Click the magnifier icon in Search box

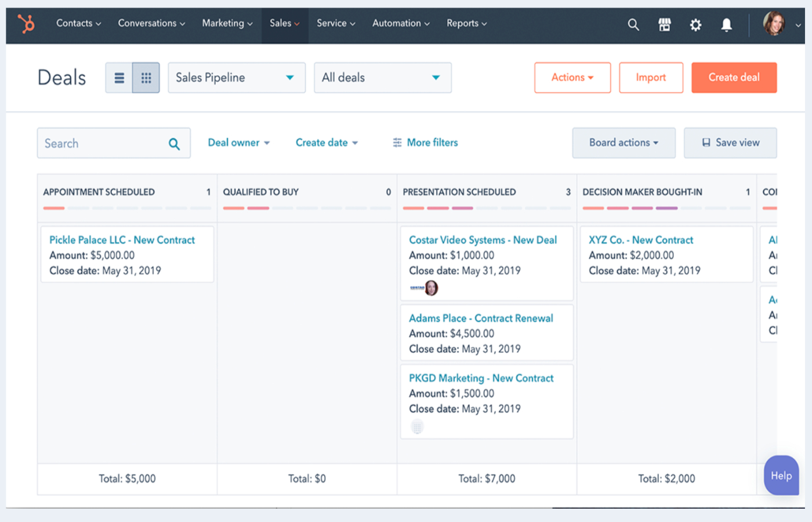pyautogui.click(x=174, y=144)
